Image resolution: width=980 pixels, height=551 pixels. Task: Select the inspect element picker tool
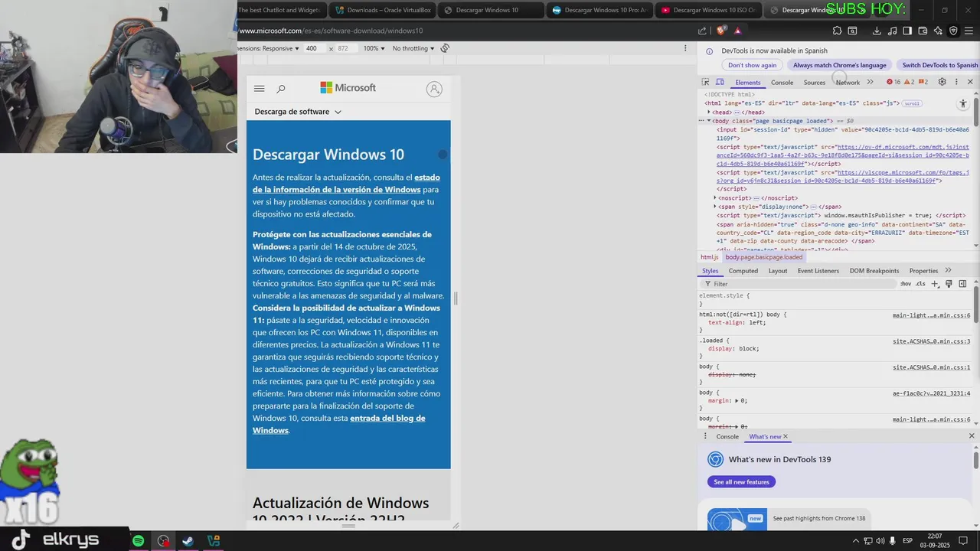coord(705,82)
